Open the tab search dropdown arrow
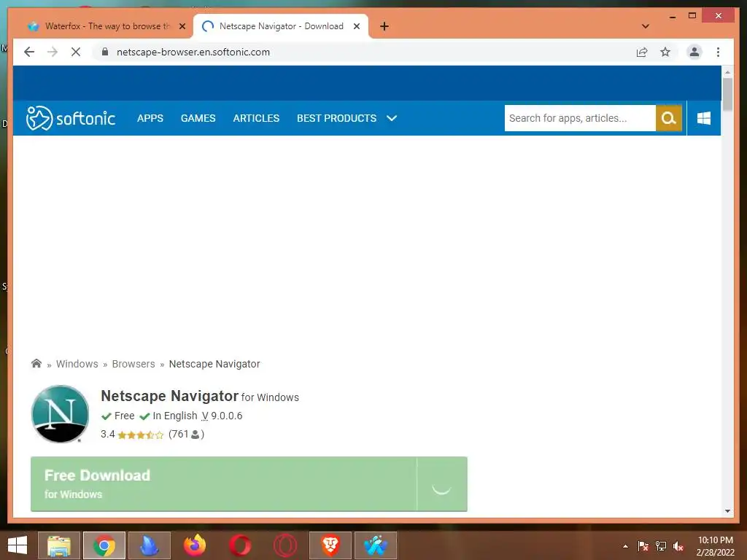Viewport: 747px width, 560px height. 645,26
